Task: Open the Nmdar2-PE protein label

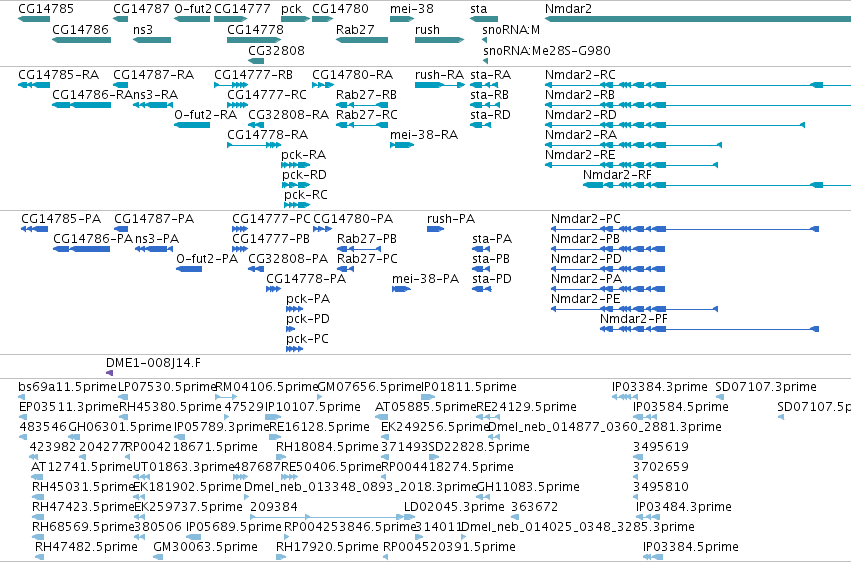Action: [585, 299]
